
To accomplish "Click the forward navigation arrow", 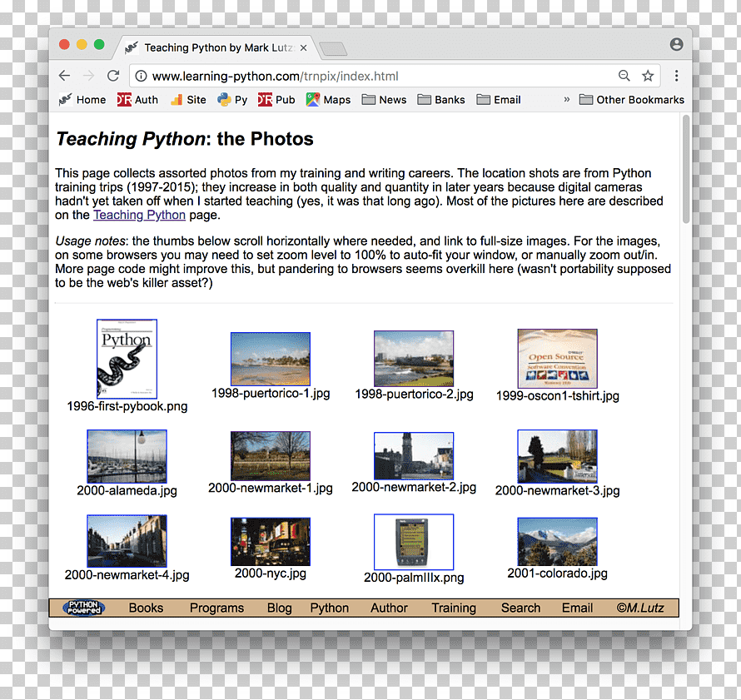I will 89,76.
